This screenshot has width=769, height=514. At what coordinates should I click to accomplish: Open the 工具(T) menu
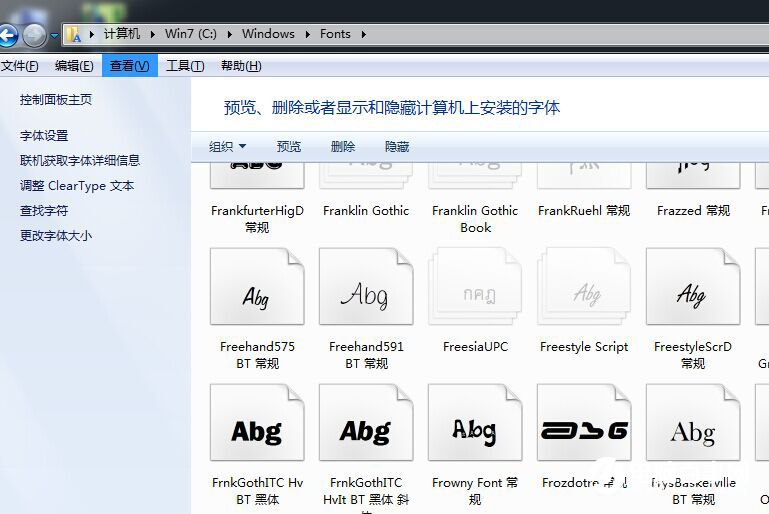coord(185,66)
